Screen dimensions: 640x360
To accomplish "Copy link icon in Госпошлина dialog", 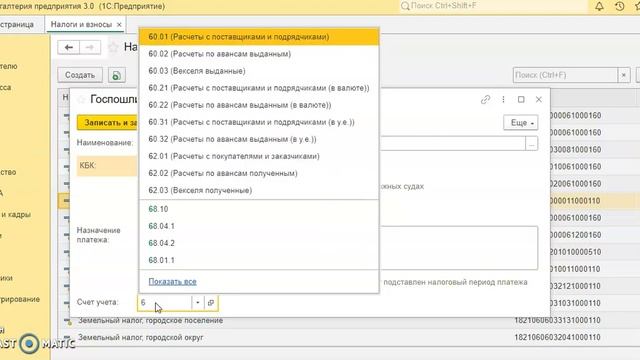I will coord(485,100).
